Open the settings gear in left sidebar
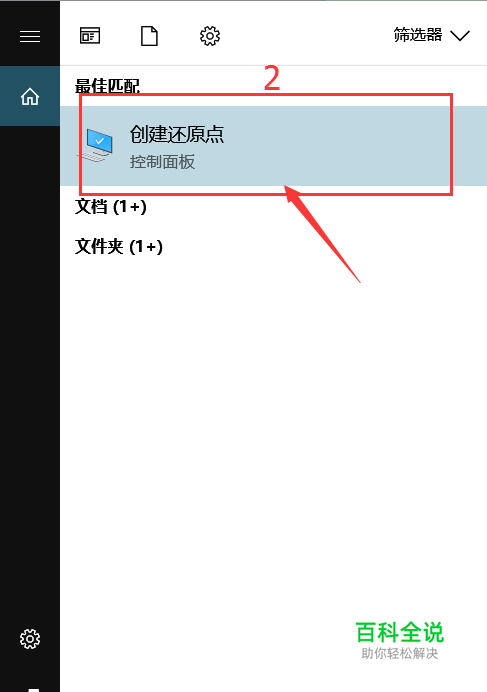 (30, 639)
